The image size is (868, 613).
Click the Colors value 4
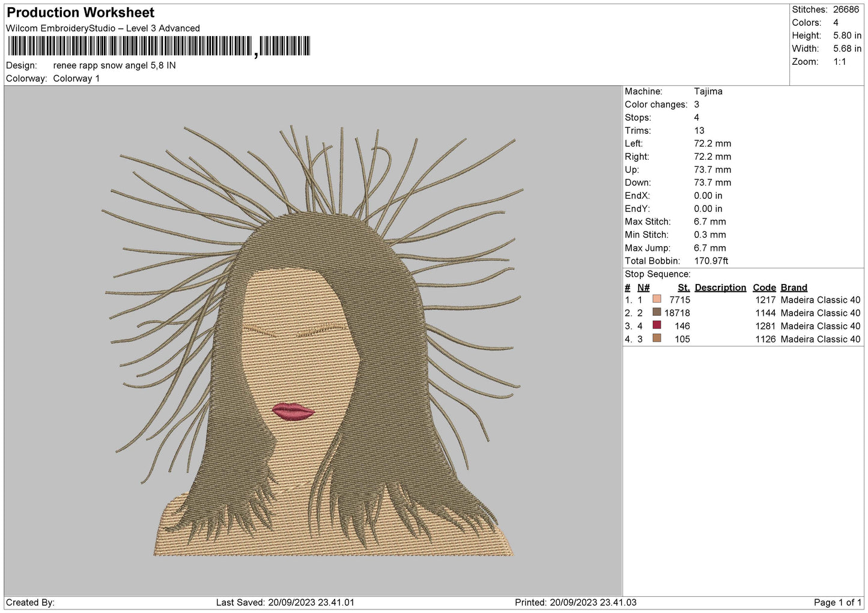click(x=836, y=23)
